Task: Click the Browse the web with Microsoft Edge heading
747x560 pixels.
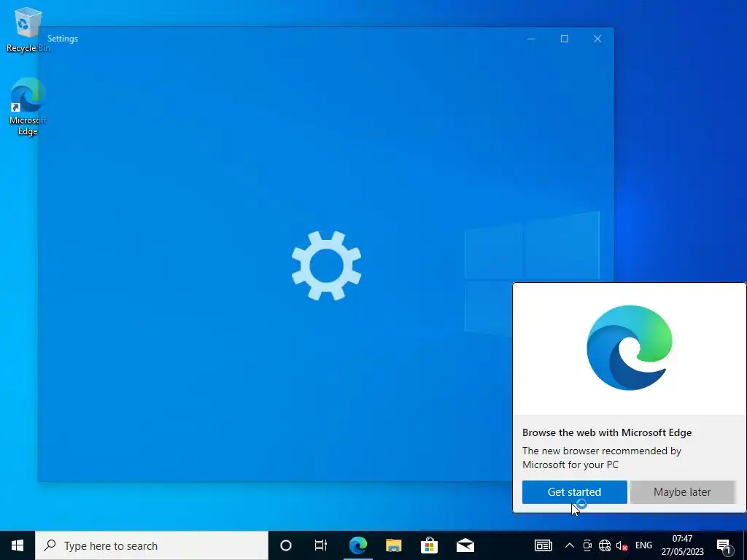Action: click(607, 432)
